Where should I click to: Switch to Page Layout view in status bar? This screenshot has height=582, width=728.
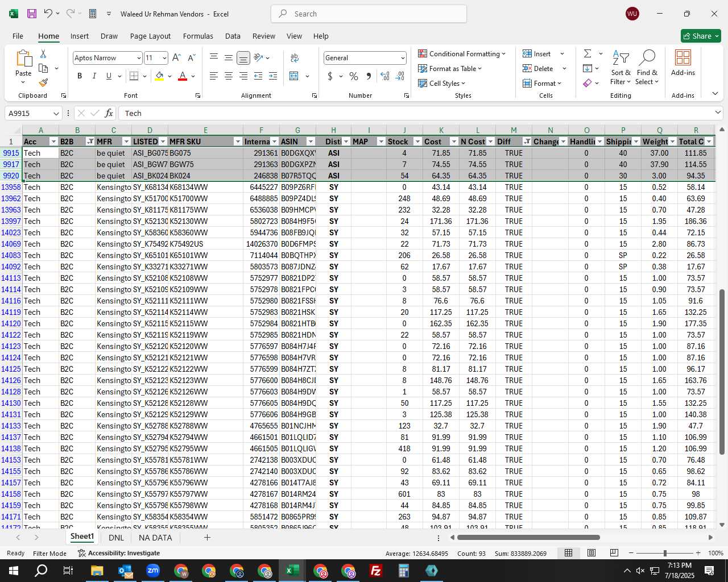(591, 552)
